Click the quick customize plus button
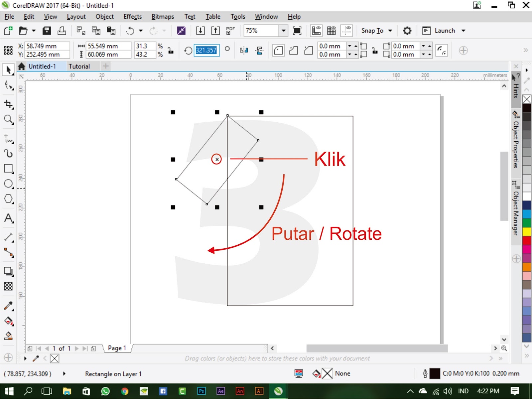Viewport: 532px width, 399px height. (464, 50)
